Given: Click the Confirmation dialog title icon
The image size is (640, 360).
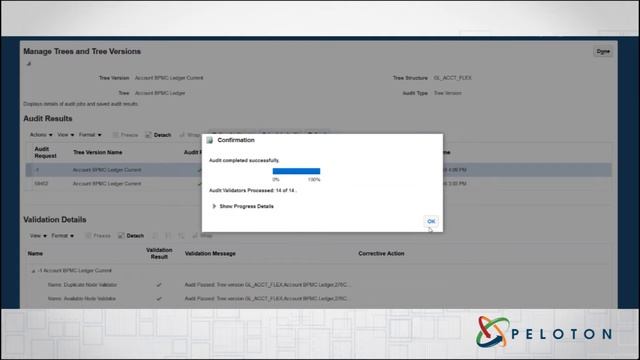Looking at the screenshot, I should (210, 140).
